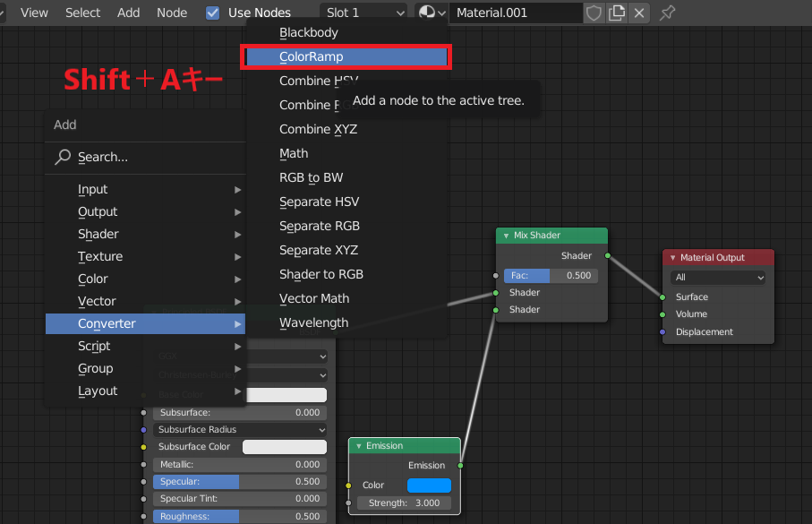The image size is (812, 524).
Task: Expand the Layout submenu
Action: [x=146, y=391]
